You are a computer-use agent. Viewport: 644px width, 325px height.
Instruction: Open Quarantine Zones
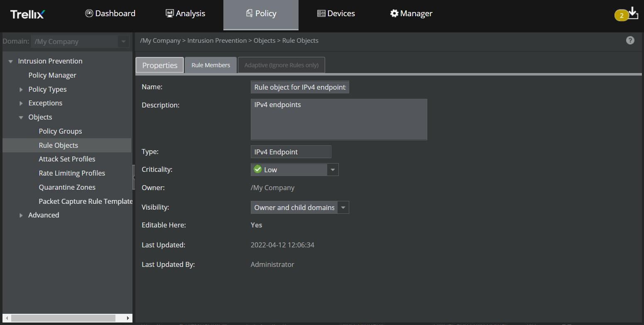click(x=67, y=187)
